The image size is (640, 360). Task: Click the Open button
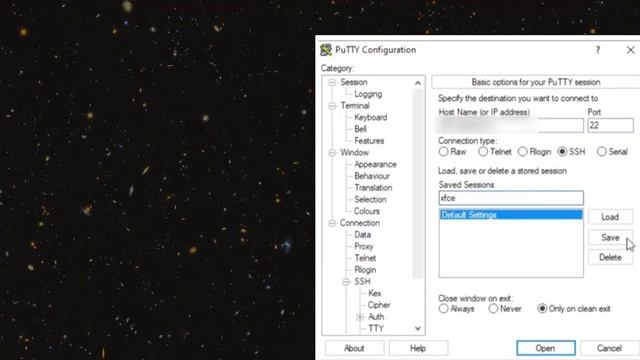point(546,348)
